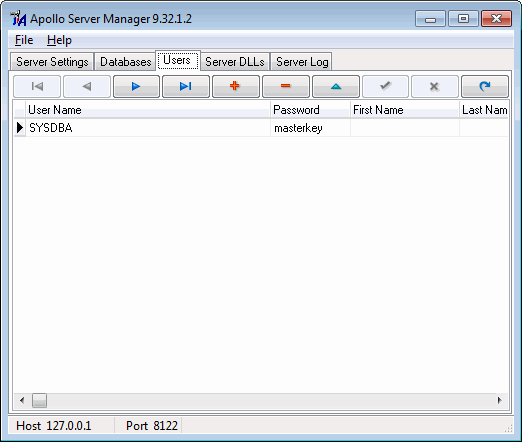Image resolution: width=522 pixels, height=442 pixels.
Task: Click the Apollo app icon in title bar
Action: pyautogui.click(x=18, y=18)
